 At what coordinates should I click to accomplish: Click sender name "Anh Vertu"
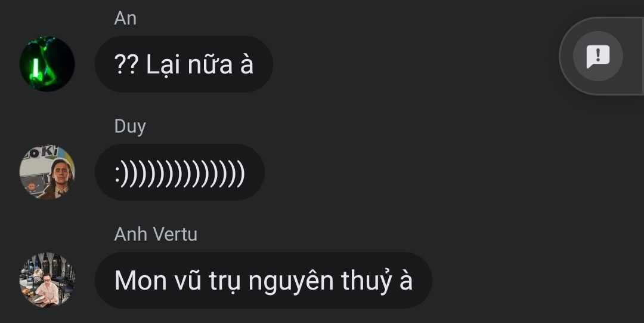coord(156,235)
